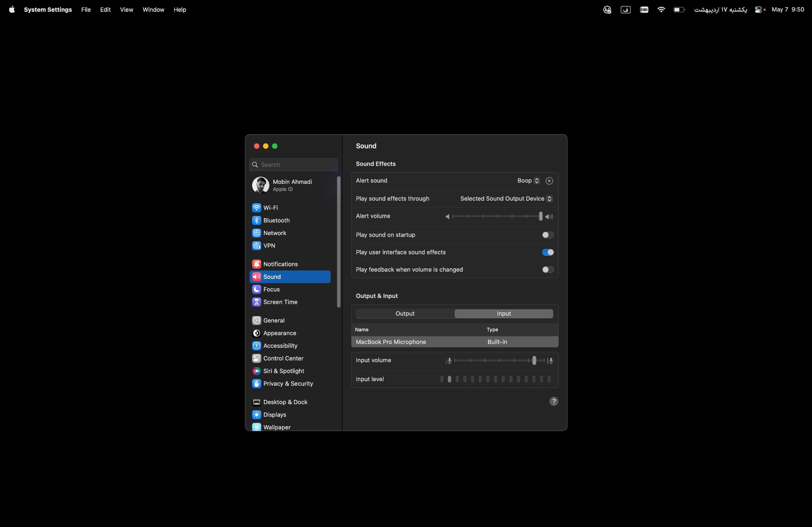Open the Alert sound Boop dropdown
812x527 pixels.
pos(529,181)
